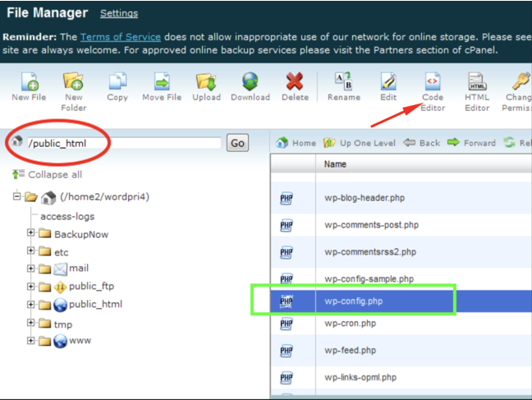Create a folder with New Folder icon
Image resolution: width=532 pixels, height=400 pixels.
(73, 81)
